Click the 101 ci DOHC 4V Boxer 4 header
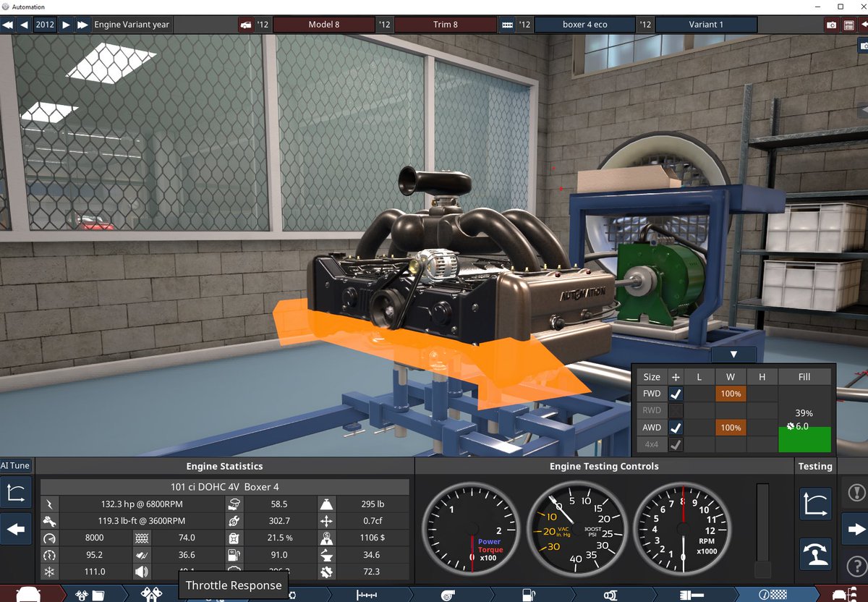Screen dimensions: 868x602 point(224,487)
